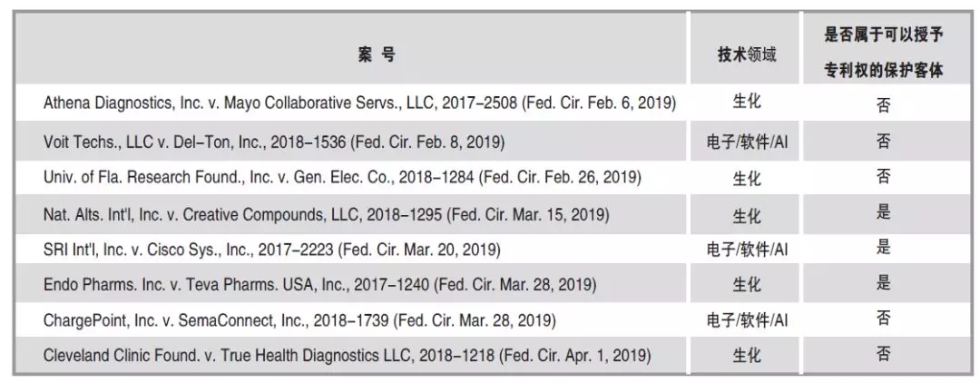
Task: Click 是 in the Endo Pharms. row
Action: point(884,283)
